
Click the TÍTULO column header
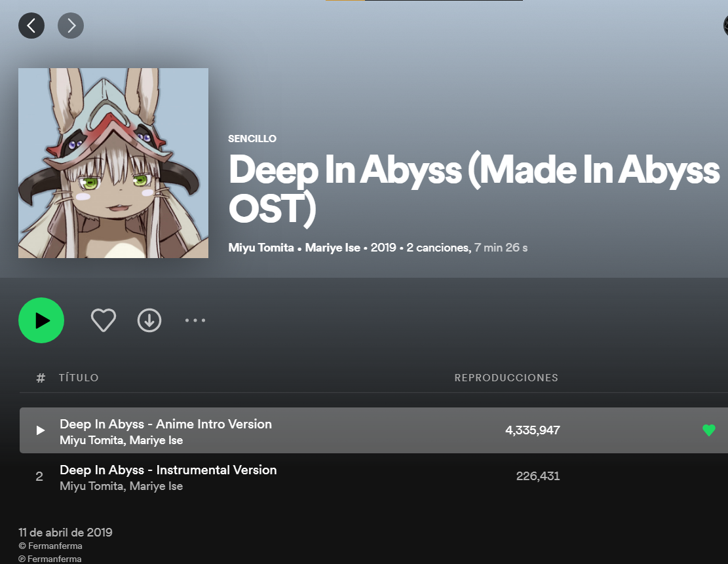point(79,378)
